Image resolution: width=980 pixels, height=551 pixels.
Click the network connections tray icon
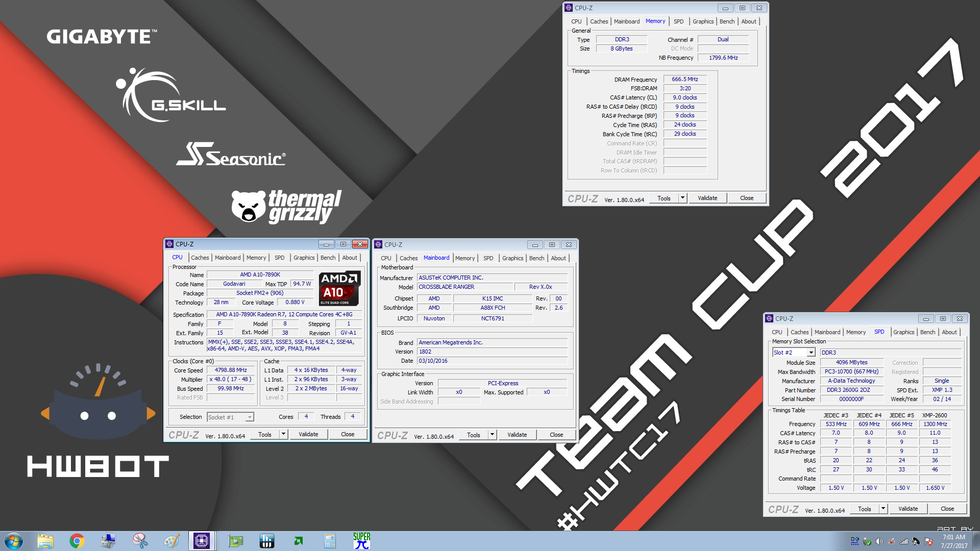(x=854, y=541)
